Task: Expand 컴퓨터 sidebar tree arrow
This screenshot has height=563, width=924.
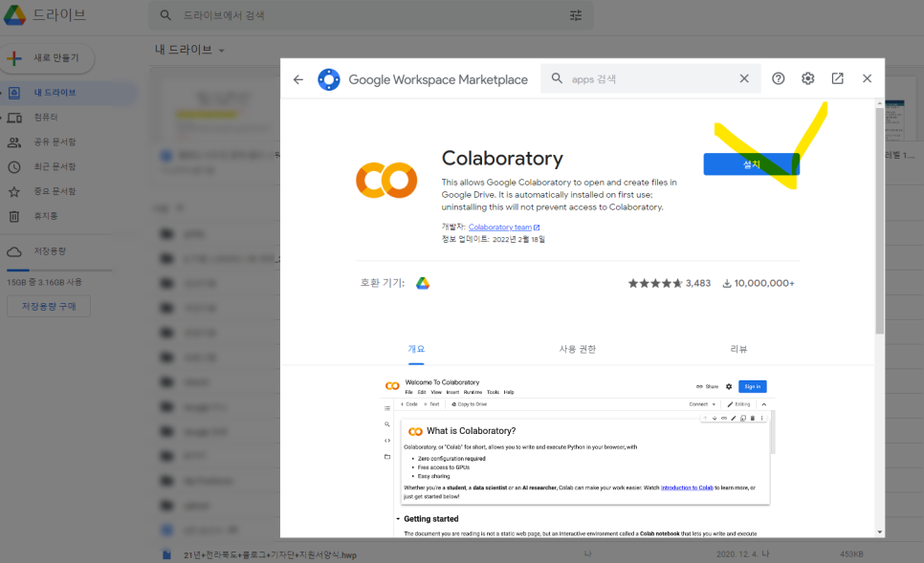Action: click(x=1, y=118)
